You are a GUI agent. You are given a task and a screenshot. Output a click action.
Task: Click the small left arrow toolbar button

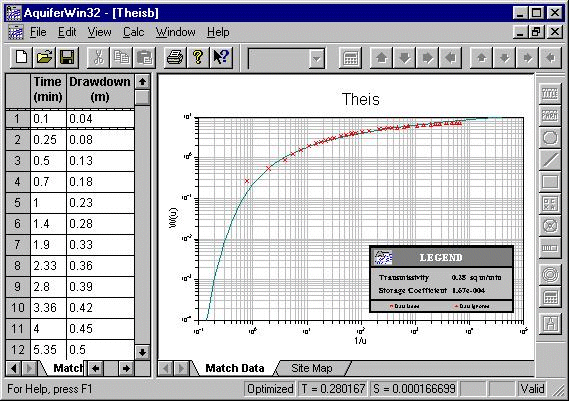click(550, 57)
